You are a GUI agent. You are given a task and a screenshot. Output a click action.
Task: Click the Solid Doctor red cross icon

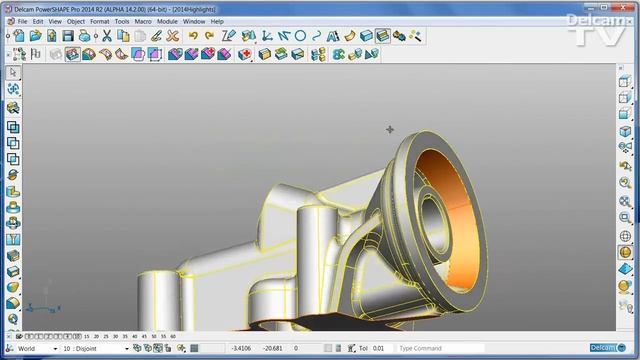245,54
